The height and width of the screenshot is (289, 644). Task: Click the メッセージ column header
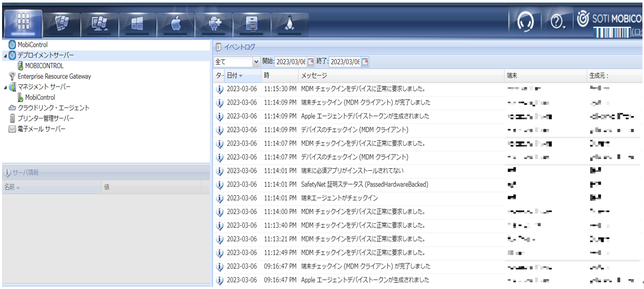pyautogui.click(x=401, y=75)
